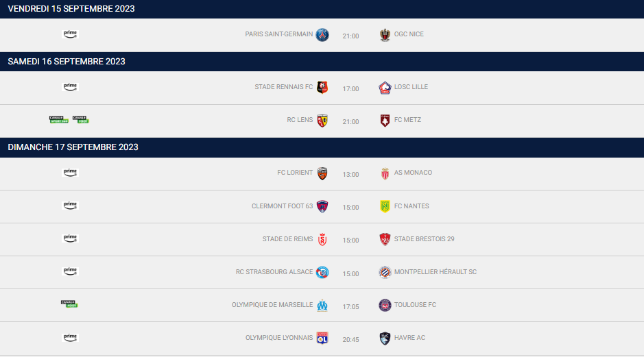Select the Olympique Lyonnais crest
Image resolution: width=644 pixels, height=357 pixels.
pos(322,338)
